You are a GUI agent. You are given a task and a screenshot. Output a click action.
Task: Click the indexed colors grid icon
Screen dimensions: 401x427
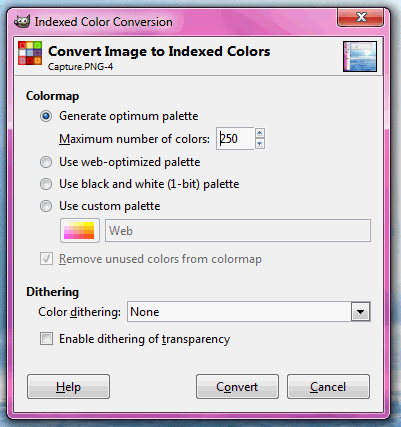(x=30, y=53)
